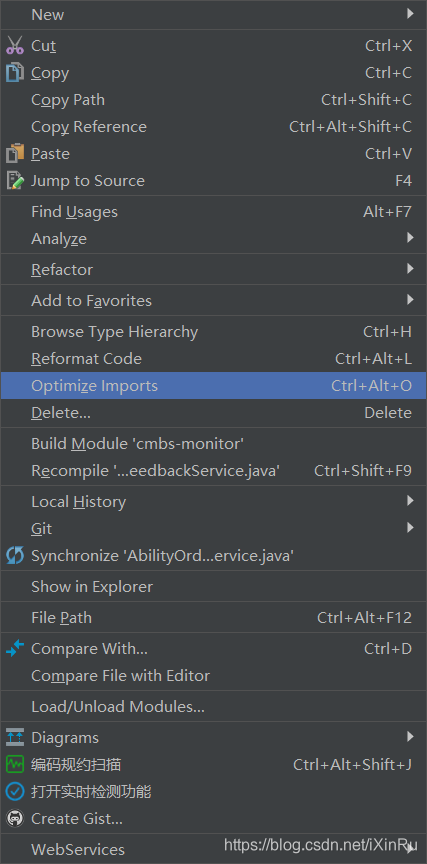Expand the New submenu arrow
This screenshot has height=864, width=427.
[410, 14]
